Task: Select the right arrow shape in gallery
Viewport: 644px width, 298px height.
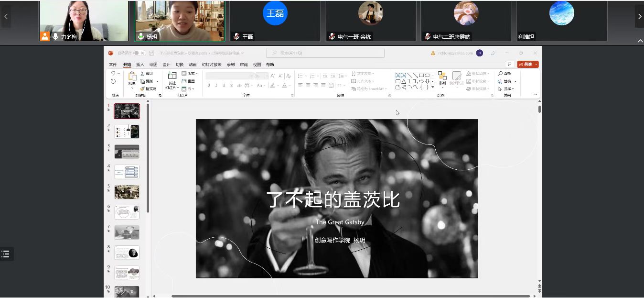Action: (421, 81)
